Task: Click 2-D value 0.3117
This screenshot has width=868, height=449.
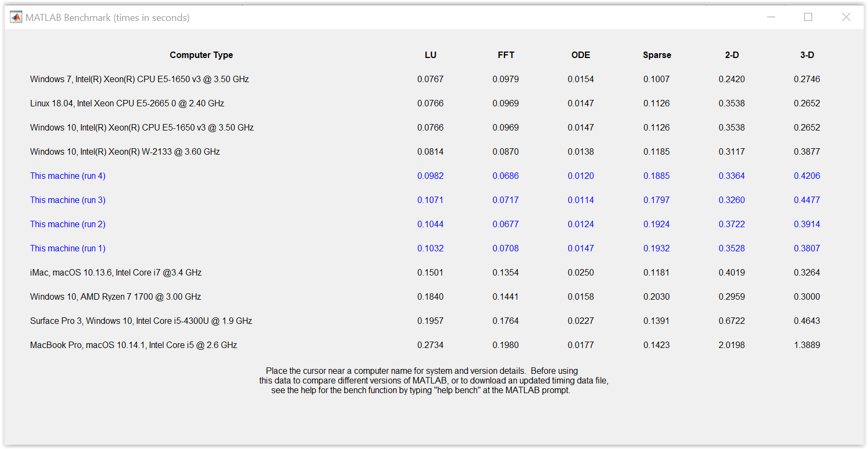Action: [x=732, y=151]
